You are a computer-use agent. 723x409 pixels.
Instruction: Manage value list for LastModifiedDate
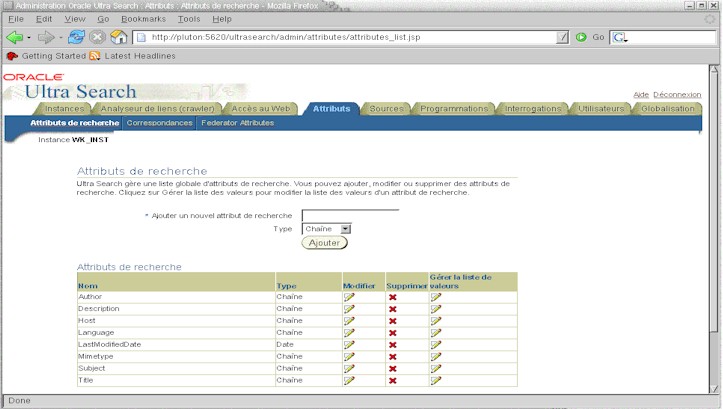(436, 345)
